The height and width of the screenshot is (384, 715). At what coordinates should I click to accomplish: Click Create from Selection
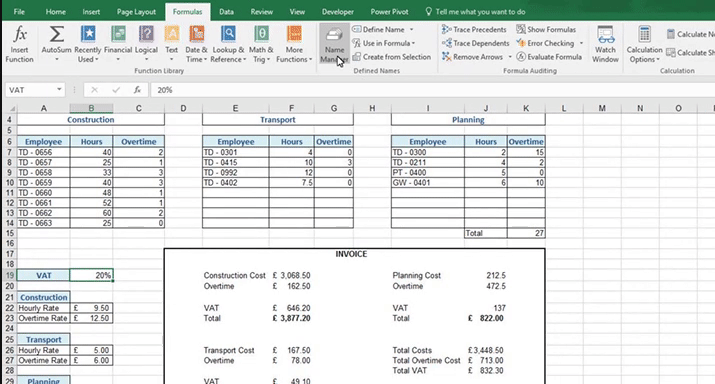coord(392,57)
